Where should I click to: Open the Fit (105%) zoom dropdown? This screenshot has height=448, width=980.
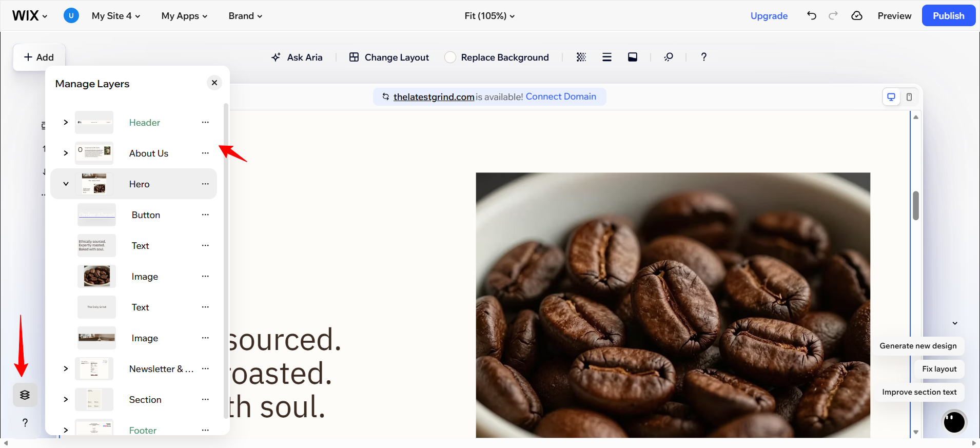point(489,16)
